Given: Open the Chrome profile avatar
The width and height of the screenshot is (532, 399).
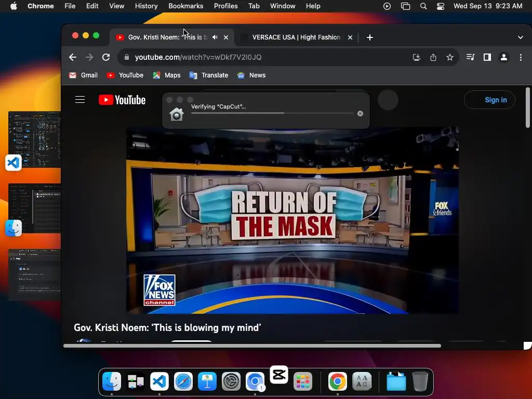Looking at the screenshot, I should click(x=504, y=57).
